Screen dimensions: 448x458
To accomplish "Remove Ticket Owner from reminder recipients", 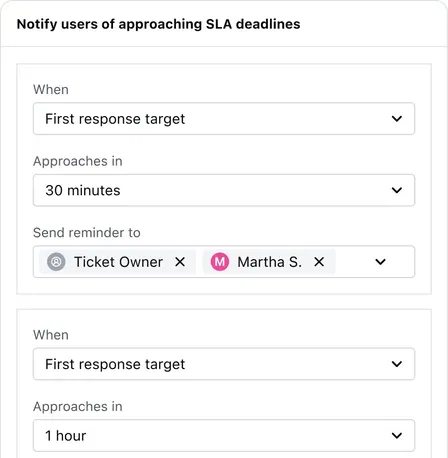I will pos(180,262).
